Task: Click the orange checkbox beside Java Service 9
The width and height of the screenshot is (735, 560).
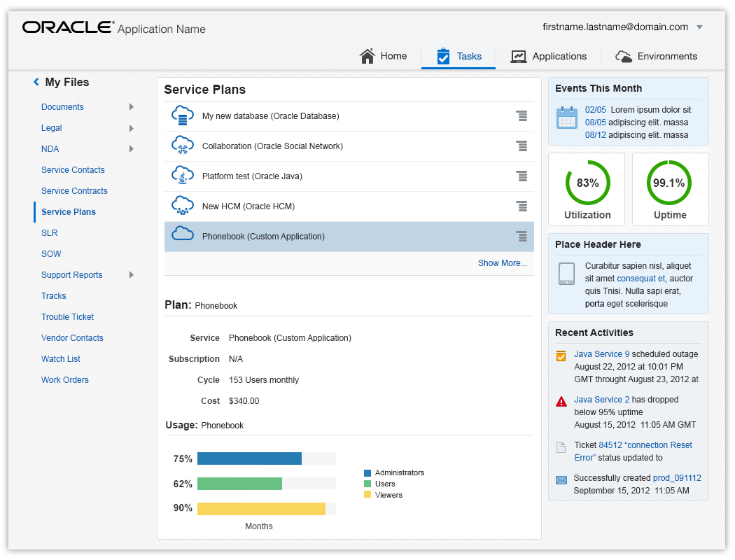Action: tap(561, 356)
